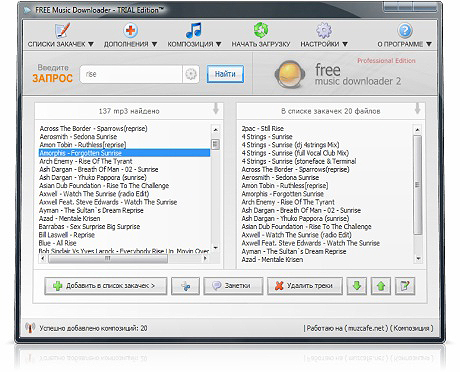This screenshot has height=372, width=460.
Task: Click scroll down arrow in found list
Action: (215, 248)
